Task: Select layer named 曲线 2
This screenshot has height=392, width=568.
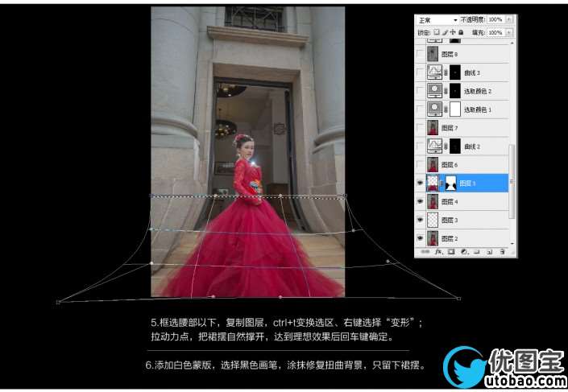Action: 471,146
